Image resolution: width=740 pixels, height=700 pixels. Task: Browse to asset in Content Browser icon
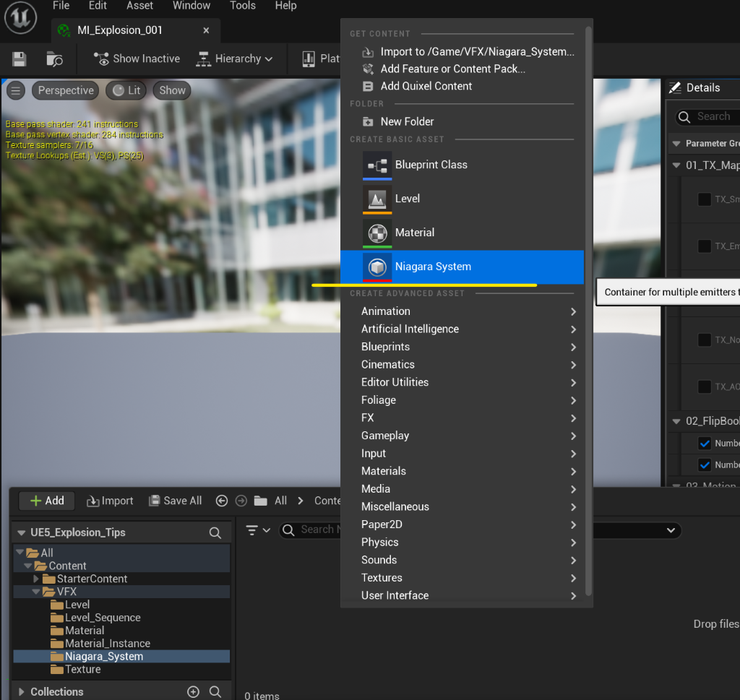point(54,59)
